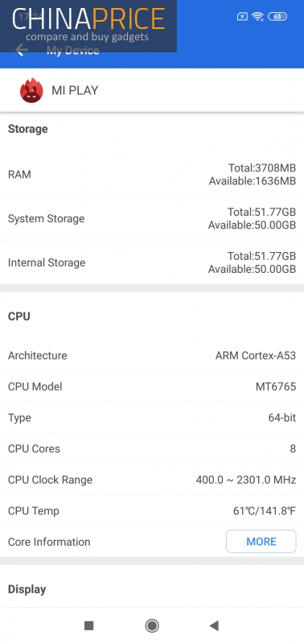Tap the CPU Cores row

152,448
